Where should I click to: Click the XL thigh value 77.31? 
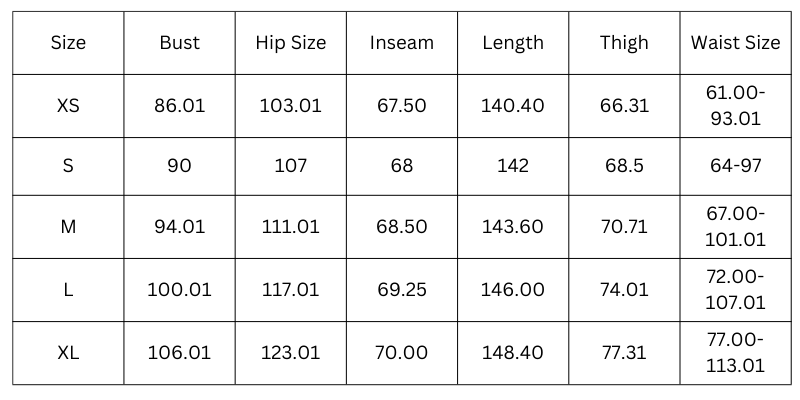point(624,352)
